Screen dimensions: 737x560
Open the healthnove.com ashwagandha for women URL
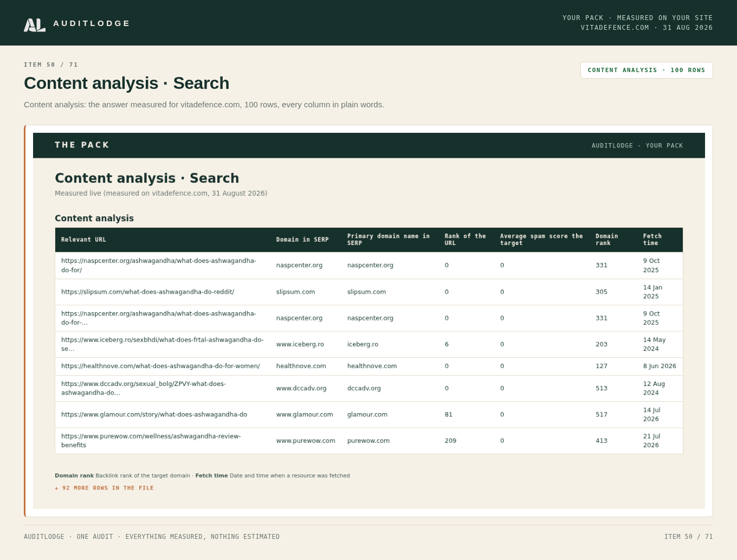tap(160, 366)
